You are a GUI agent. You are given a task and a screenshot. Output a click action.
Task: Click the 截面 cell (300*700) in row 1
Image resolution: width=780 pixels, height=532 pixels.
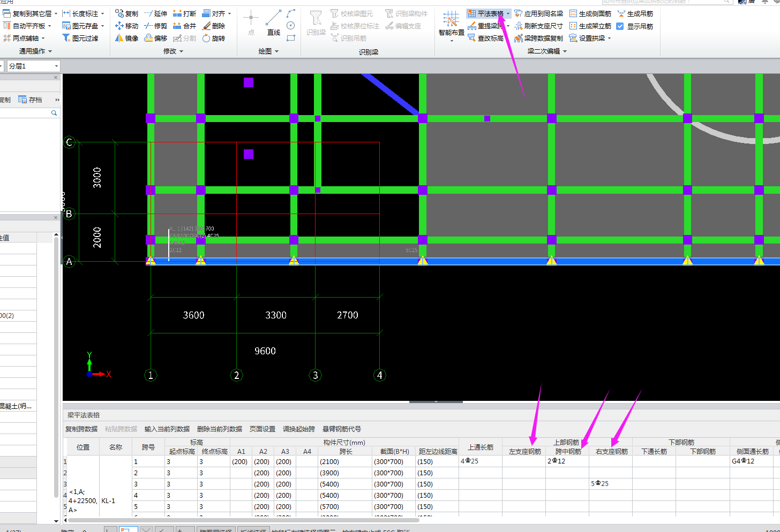click(394, 461)
